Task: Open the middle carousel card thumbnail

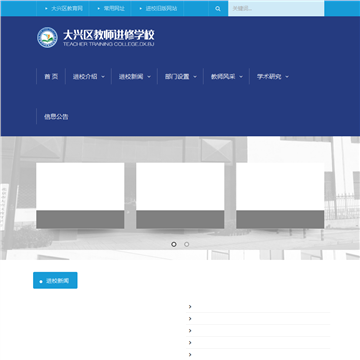Action: (x=180, y=196)
